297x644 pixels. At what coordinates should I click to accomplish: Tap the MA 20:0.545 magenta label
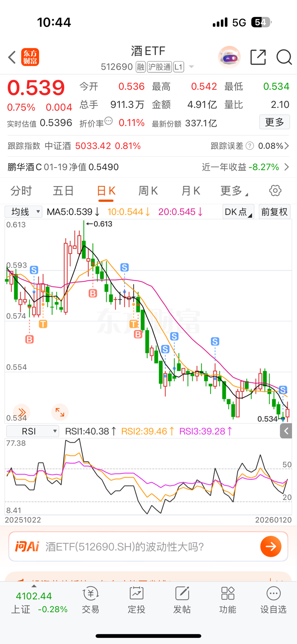[181, 212]
